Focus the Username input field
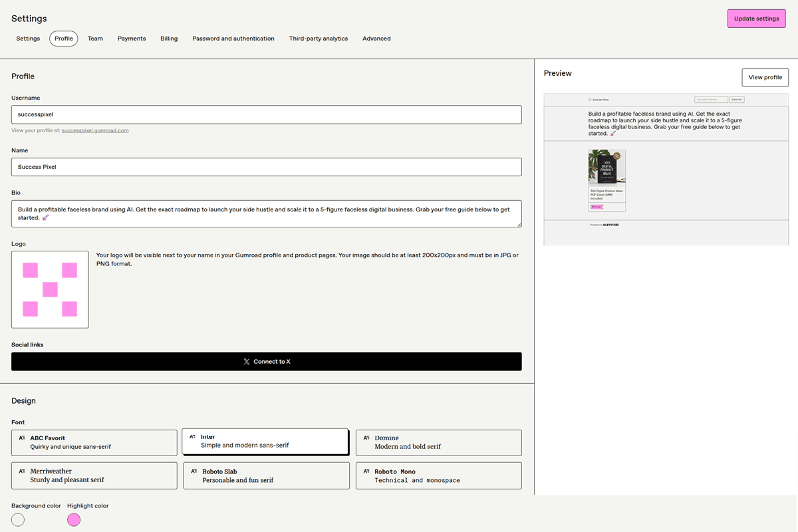This screenshot has height=532, width=798. pyautogui.click(x=266, y=114)
